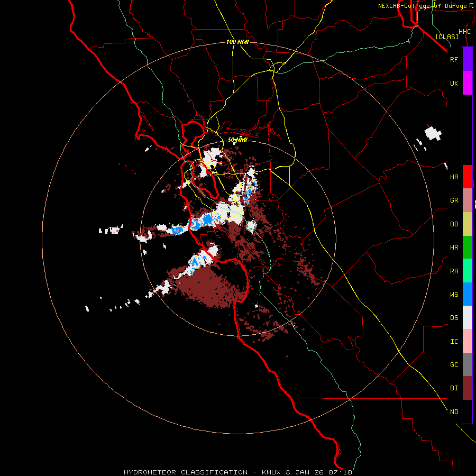Click the IC legend label

[x=454, y=341]
